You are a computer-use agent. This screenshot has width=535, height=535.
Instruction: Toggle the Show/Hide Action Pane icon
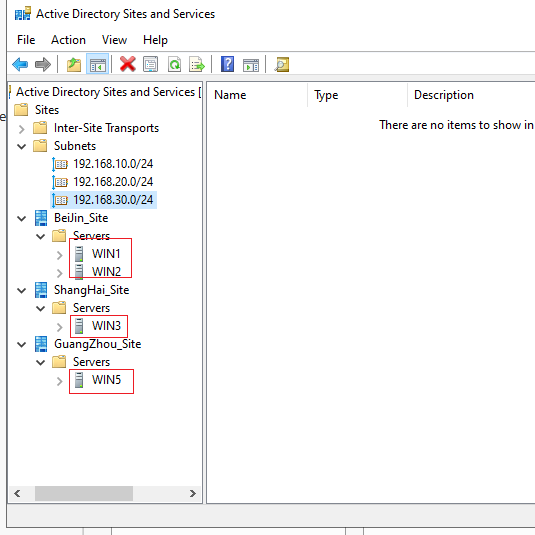pos(251,64)
